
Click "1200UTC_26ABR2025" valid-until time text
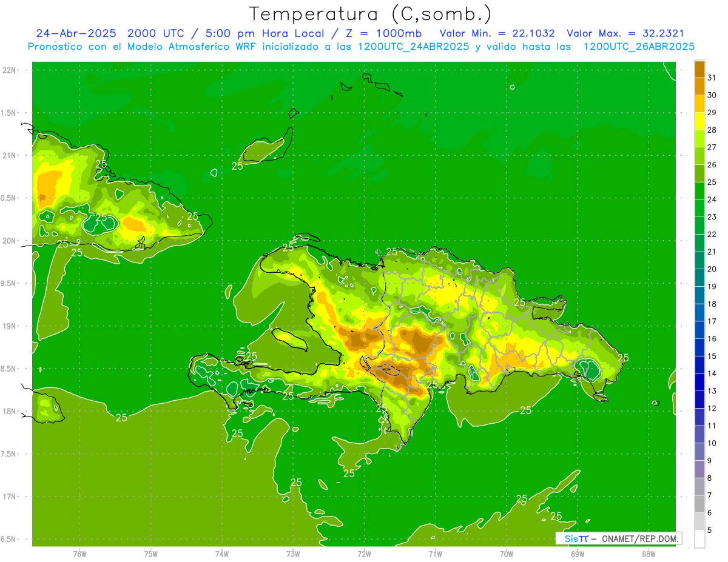(x=639, y=47)
